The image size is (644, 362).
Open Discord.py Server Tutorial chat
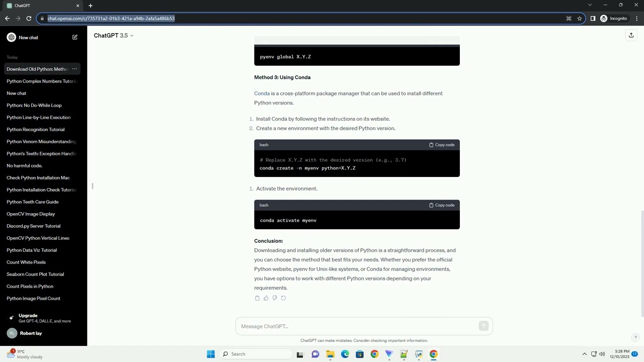(x=43, y=226)
